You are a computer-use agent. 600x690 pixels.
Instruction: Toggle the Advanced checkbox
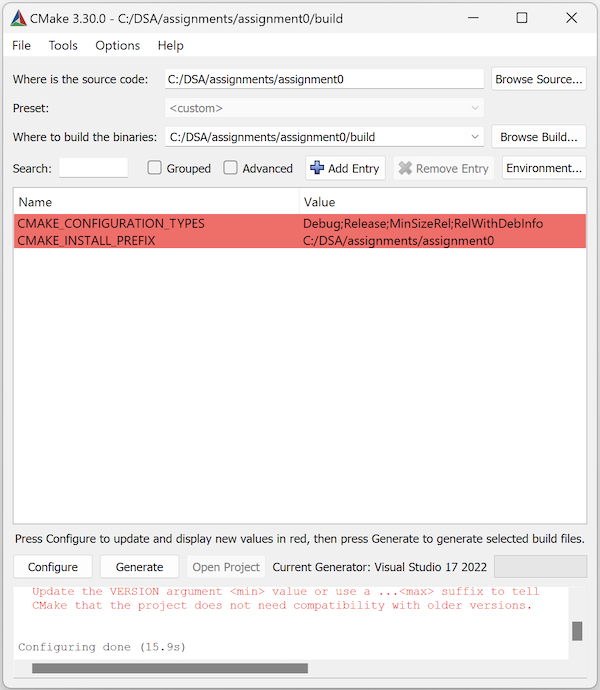(231, 168)
